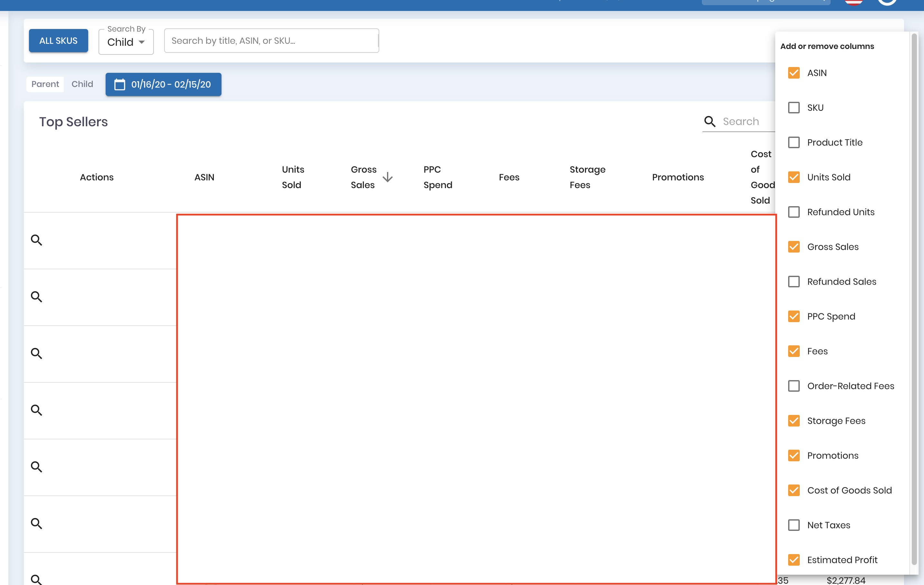
Task: Check the Refunded Units column option
Action: (x=794, y=212)
